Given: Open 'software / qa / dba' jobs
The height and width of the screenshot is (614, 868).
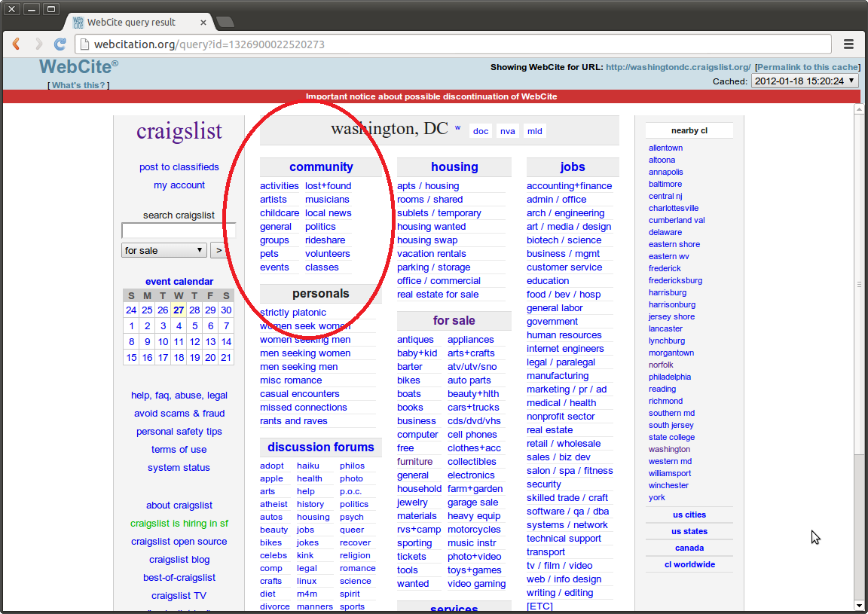Looking at the screenshot, I should coord(567,511).
